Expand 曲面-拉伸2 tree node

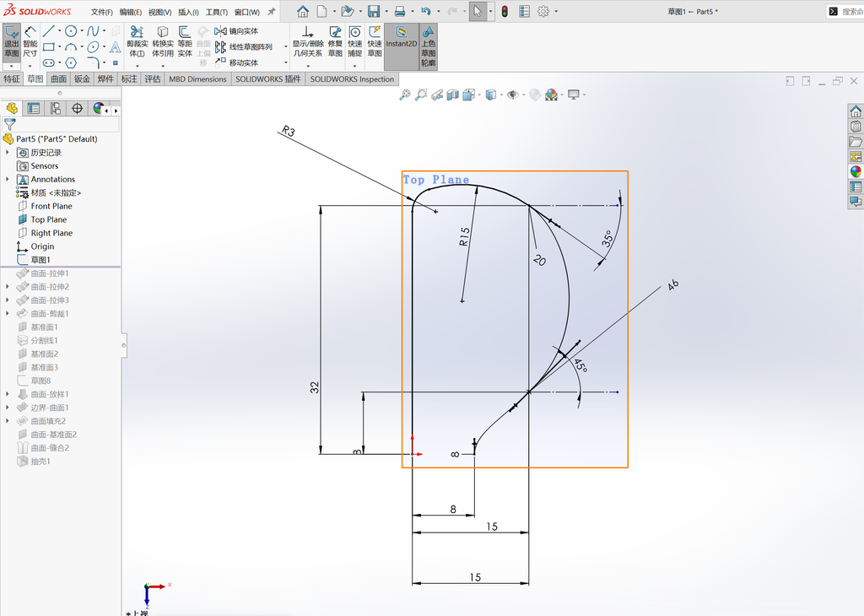click(7, 287)
